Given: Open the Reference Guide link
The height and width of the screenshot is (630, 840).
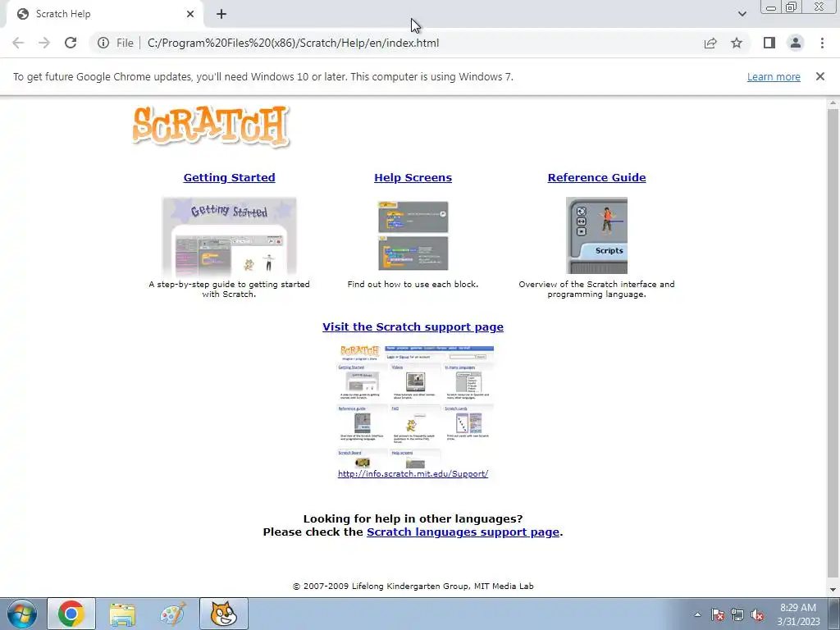Looking at the screenshot, I should (597, 177).
